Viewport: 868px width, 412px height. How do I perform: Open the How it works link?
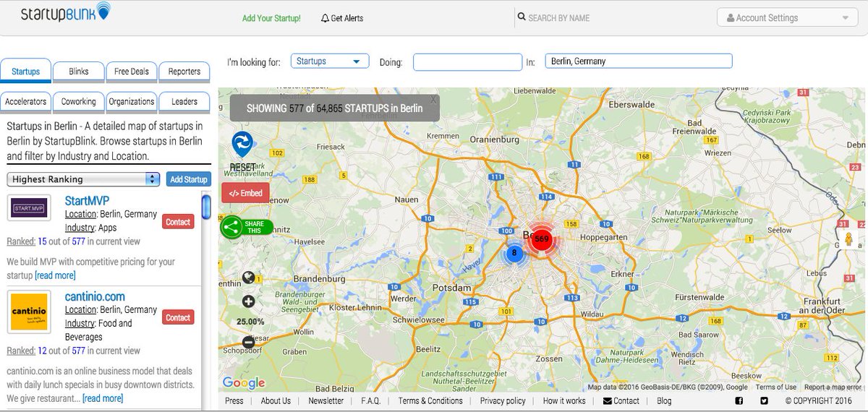[564, 400]
